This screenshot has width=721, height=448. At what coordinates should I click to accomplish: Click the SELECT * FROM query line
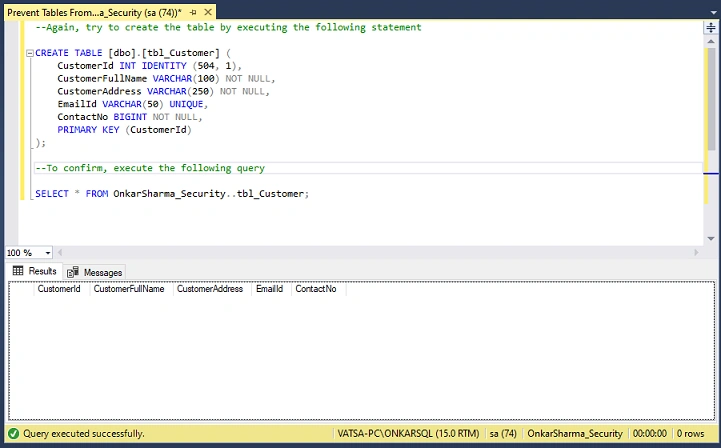(172, 194)
